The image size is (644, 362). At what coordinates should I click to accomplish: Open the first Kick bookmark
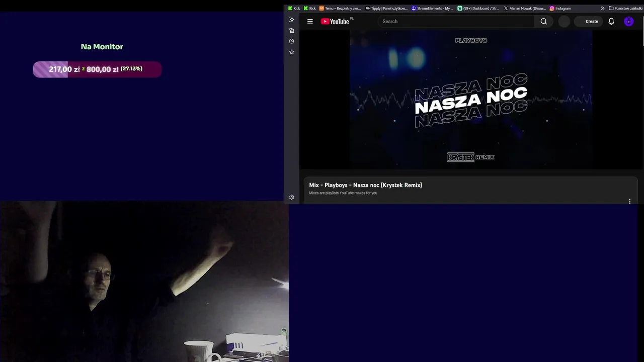[294, 8]
